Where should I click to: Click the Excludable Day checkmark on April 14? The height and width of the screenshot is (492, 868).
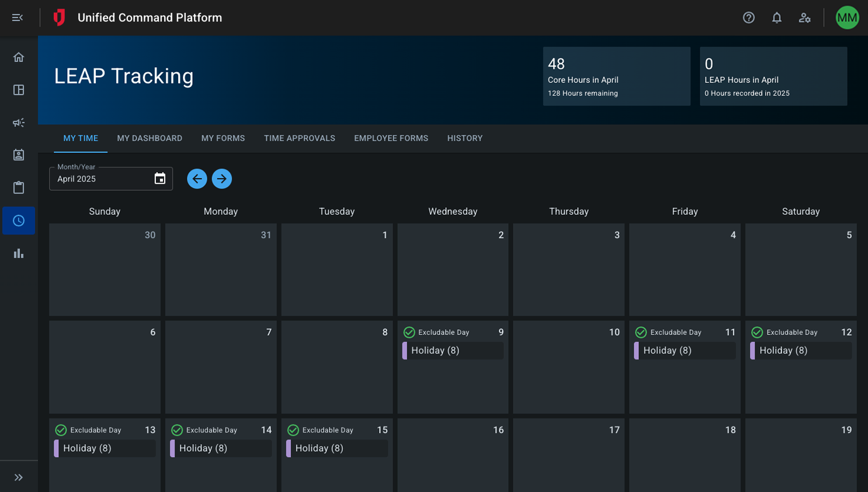pos(177,430)
